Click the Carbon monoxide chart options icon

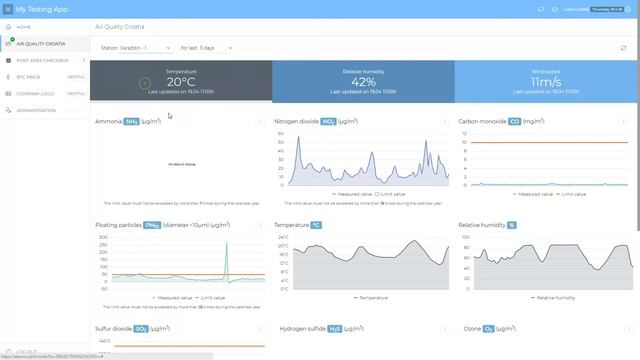(x=623, y=122)
